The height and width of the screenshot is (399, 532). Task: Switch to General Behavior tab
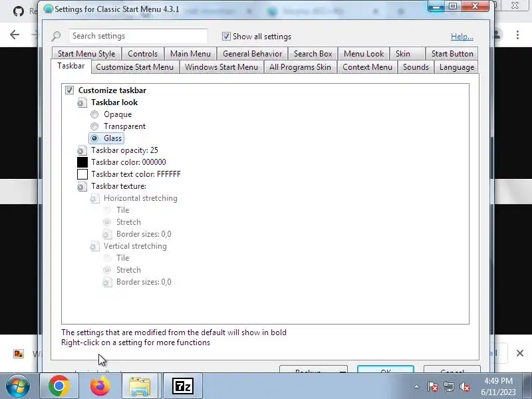(253, 54)
